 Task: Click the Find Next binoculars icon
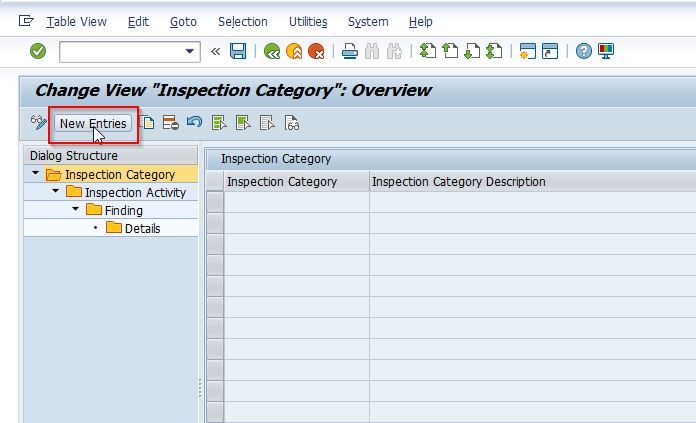[394, 51]
